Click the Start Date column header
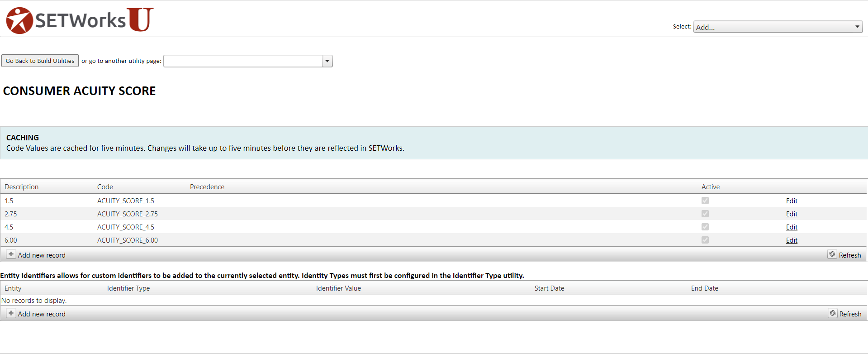Image resolution: width=868 pixels, height=354 pixels. (549, 288)
